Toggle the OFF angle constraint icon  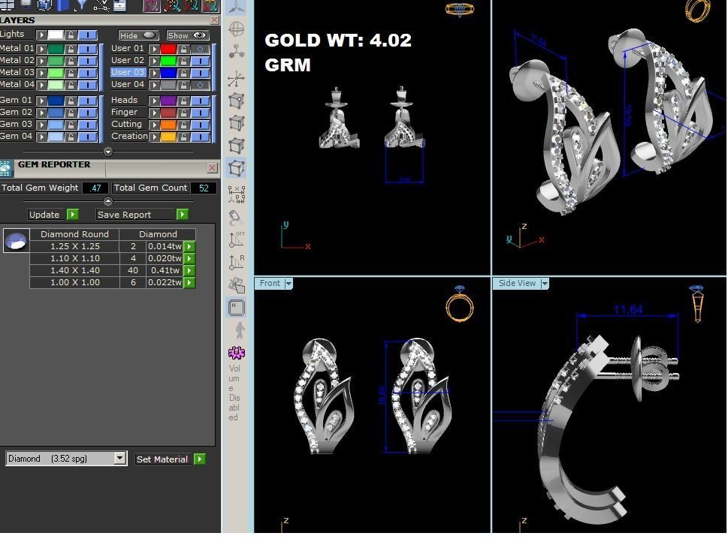tap(237, 239)
